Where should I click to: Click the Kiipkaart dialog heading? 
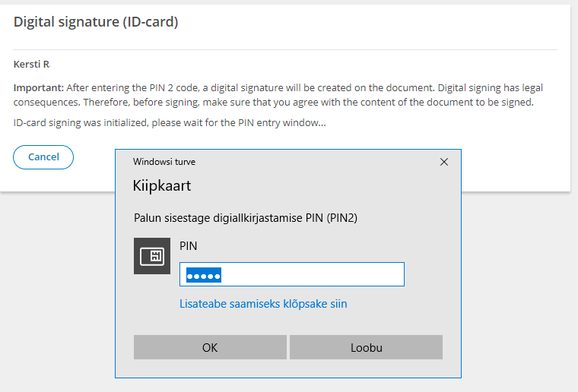[161, 185]
